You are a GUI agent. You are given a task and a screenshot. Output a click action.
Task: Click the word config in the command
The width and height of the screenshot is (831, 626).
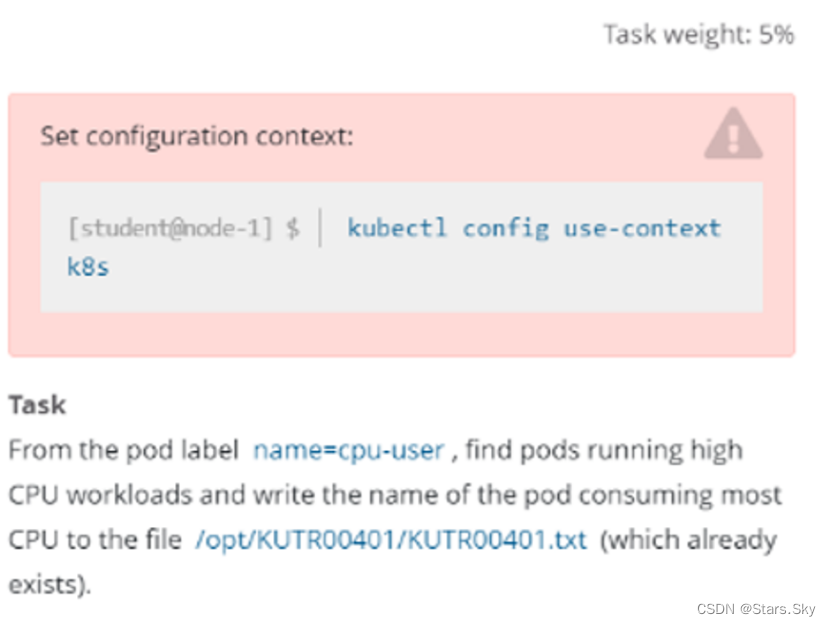click(505, 227)
